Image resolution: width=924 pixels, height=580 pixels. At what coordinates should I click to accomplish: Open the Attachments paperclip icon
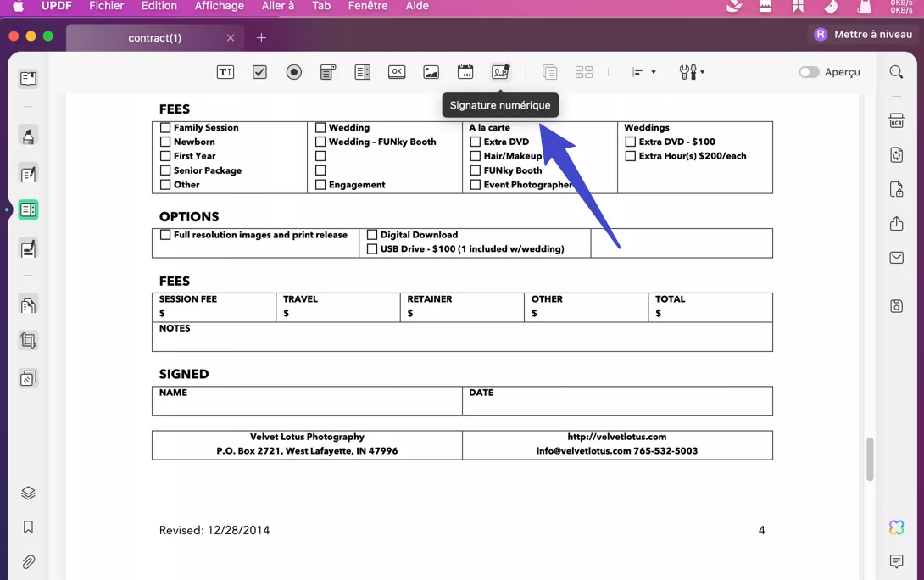[x=28, y=561]
